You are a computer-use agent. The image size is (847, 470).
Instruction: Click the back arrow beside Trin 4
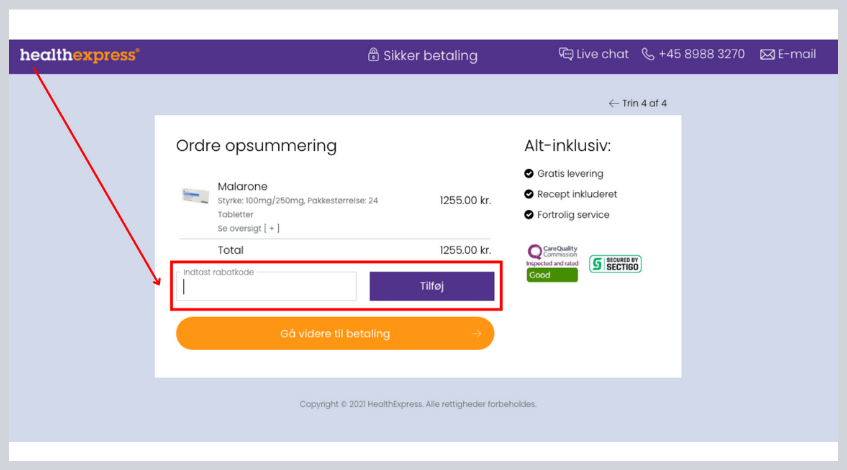(x=613, y=103)
